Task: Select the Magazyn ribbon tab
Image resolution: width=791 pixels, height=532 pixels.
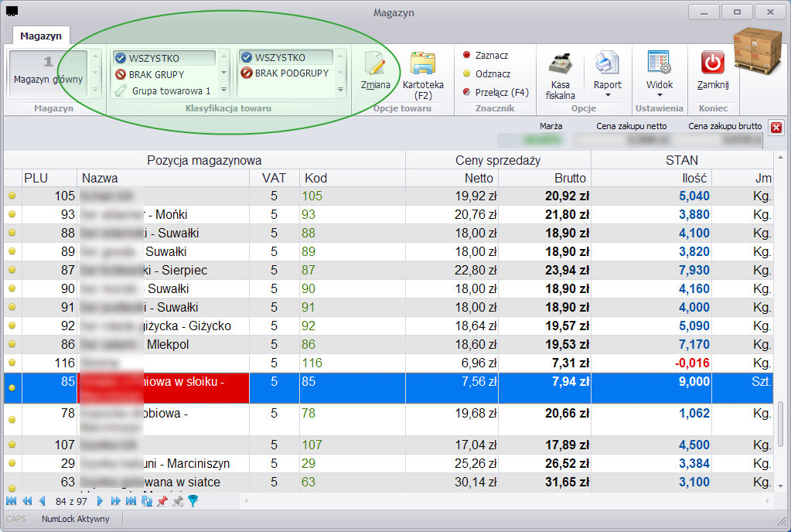Action: [41, 36]
